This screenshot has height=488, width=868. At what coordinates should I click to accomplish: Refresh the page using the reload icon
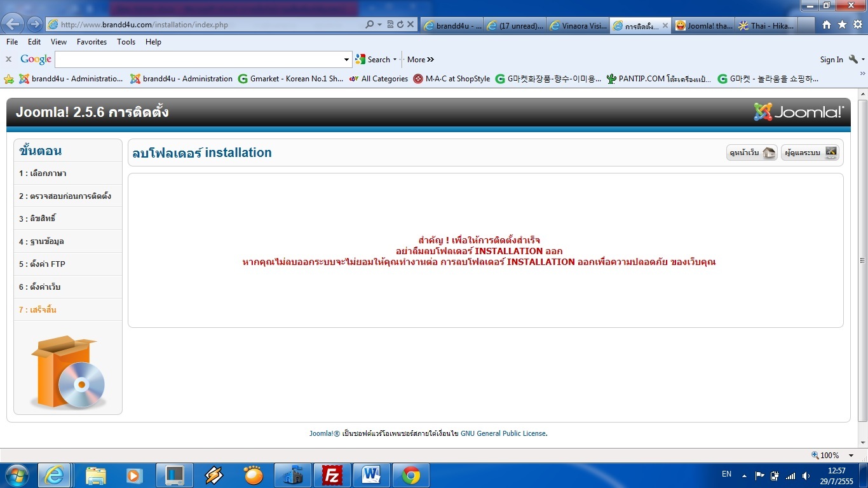tap(400, 25)
